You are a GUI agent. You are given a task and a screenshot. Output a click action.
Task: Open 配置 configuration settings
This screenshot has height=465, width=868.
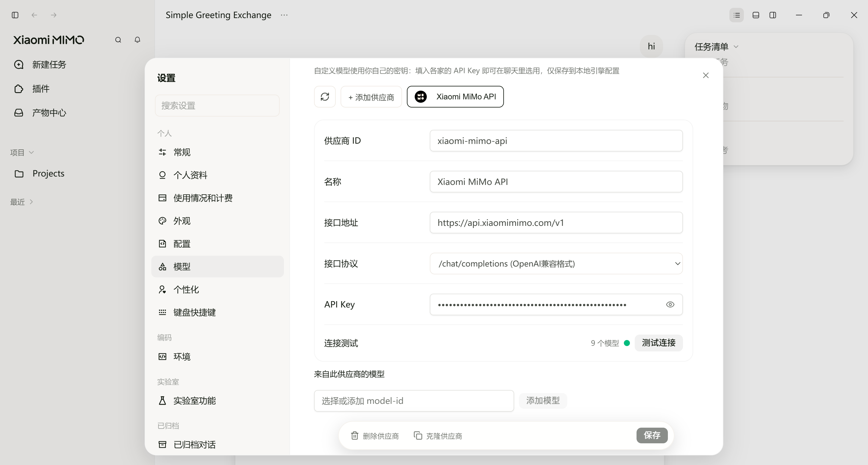point(217,244)
